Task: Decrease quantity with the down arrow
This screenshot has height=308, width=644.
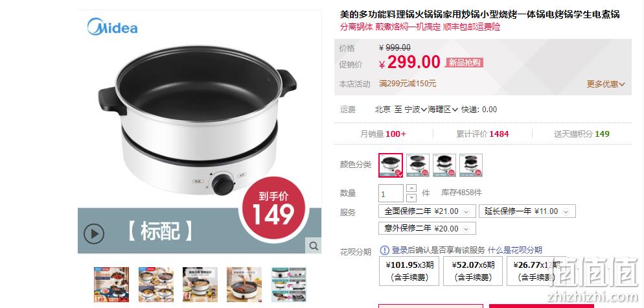Action: (x=411, y=198)
